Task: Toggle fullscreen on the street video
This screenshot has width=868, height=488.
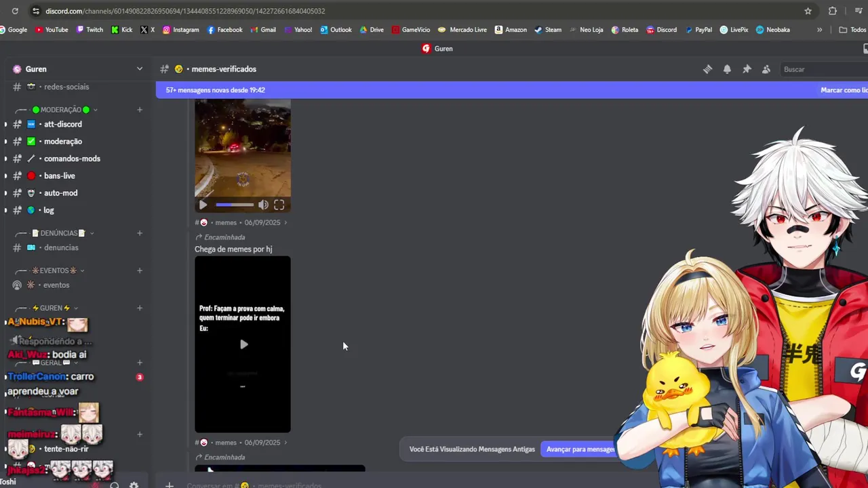Action: pos(279,205)
